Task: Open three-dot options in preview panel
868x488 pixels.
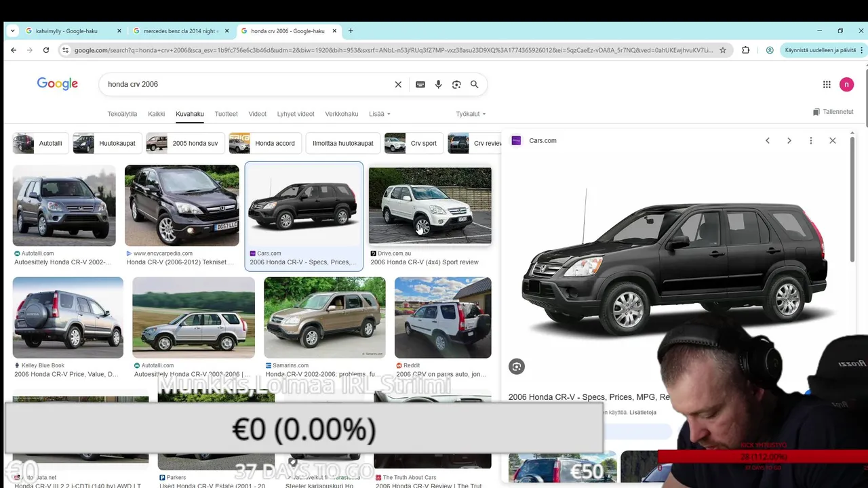Action: 811,140
